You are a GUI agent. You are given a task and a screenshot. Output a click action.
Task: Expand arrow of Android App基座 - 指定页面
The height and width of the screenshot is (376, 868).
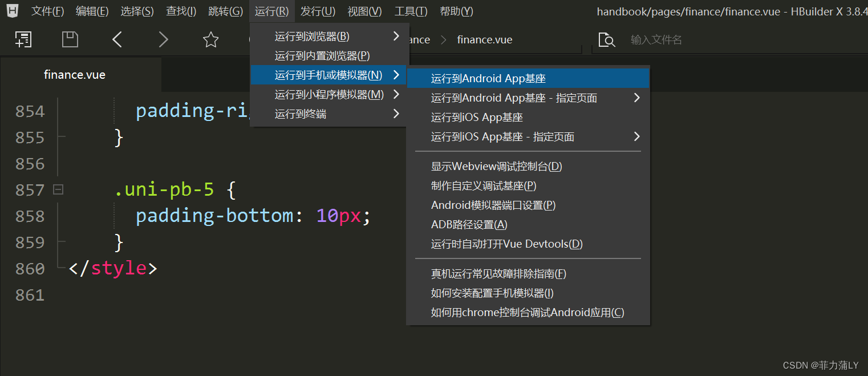coord(636,98)
